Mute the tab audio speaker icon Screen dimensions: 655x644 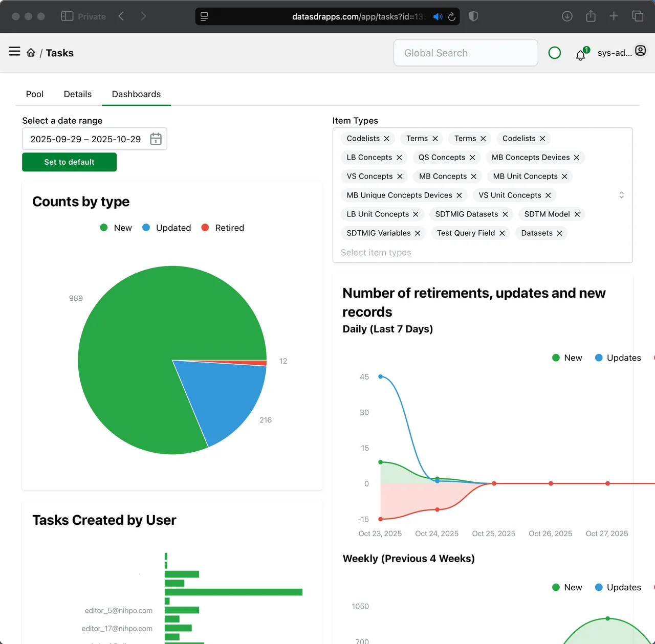438,16
